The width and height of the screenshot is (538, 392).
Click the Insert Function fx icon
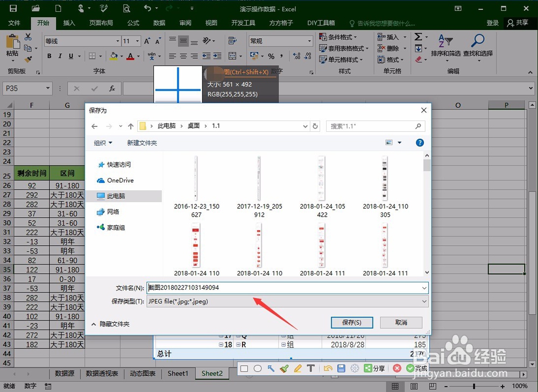tap(112, 89)
